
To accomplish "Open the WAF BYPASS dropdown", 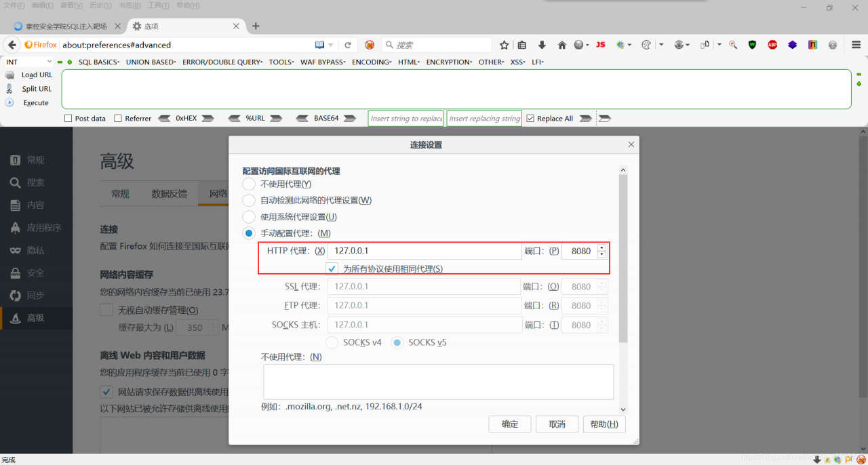I will 323,62.
